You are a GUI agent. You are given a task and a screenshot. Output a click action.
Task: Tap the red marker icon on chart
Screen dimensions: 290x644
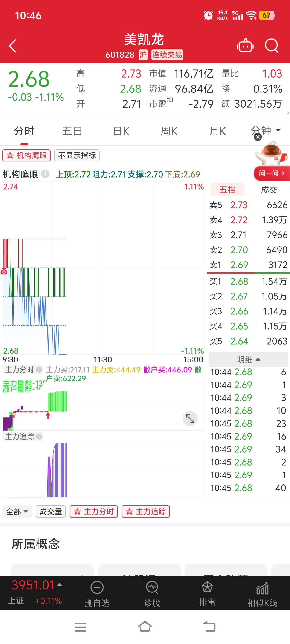click(x=4, y=271)
